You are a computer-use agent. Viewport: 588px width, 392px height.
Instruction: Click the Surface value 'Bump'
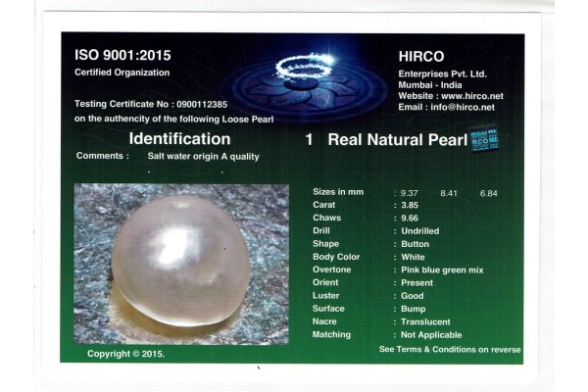[413, 309]
